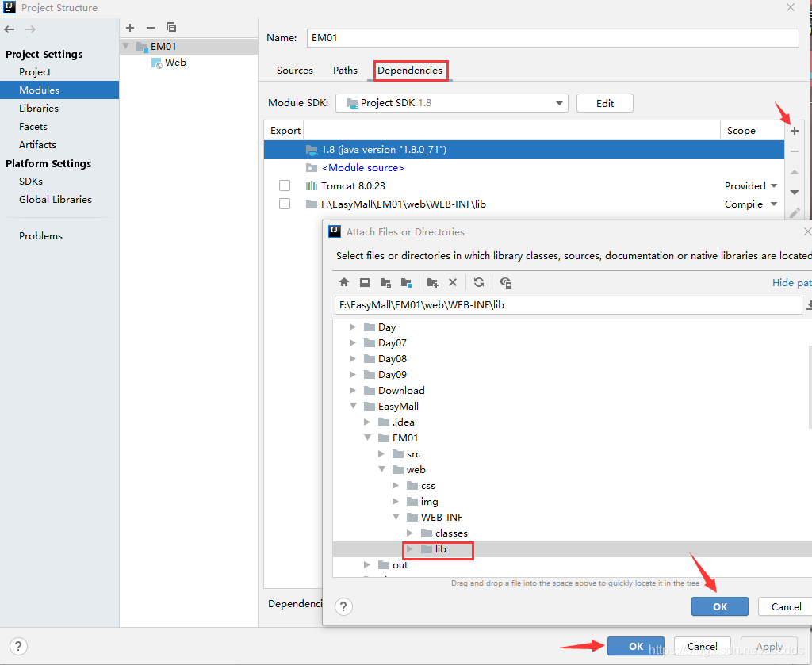Copy the module with the copy icon
The image size is (812, 665).
171,28
